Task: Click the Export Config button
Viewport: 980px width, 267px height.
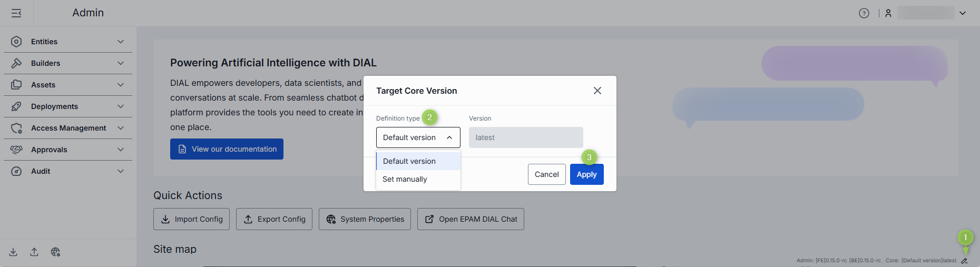Action: point(274,219)
